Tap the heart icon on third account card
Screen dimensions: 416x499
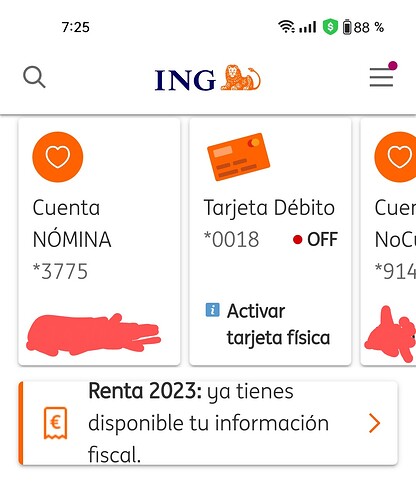(x=396, y=157)
